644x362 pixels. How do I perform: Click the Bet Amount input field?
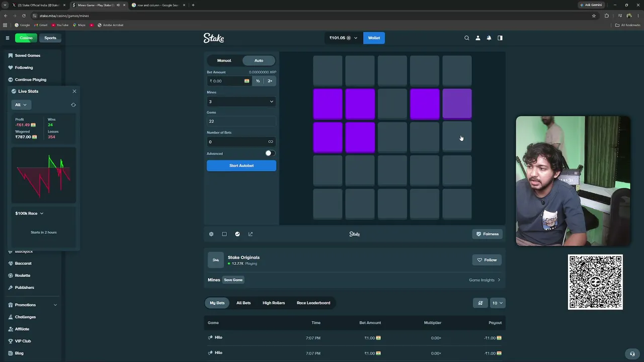click(229, 81)
